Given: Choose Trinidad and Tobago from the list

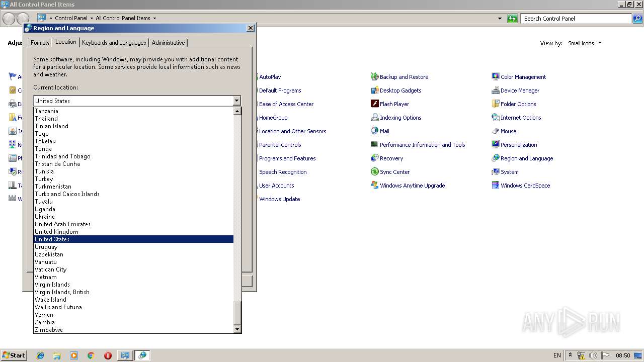Looking at the screenshot, I should point(133,156).
